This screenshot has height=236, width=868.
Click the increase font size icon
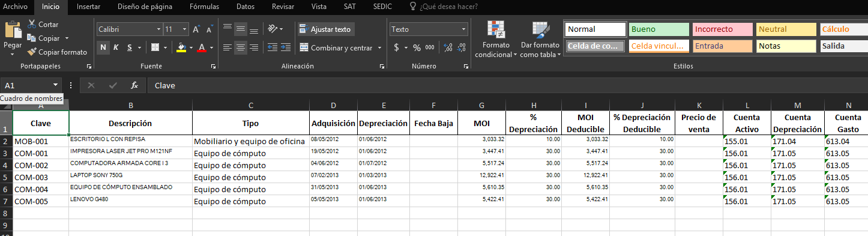(197, 29)
